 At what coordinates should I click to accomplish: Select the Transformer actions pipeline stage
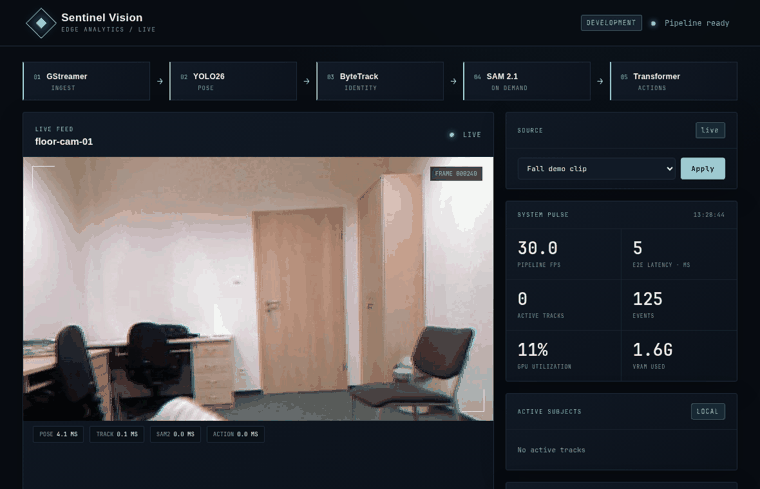pyautogui.click(x=674, y=81)
